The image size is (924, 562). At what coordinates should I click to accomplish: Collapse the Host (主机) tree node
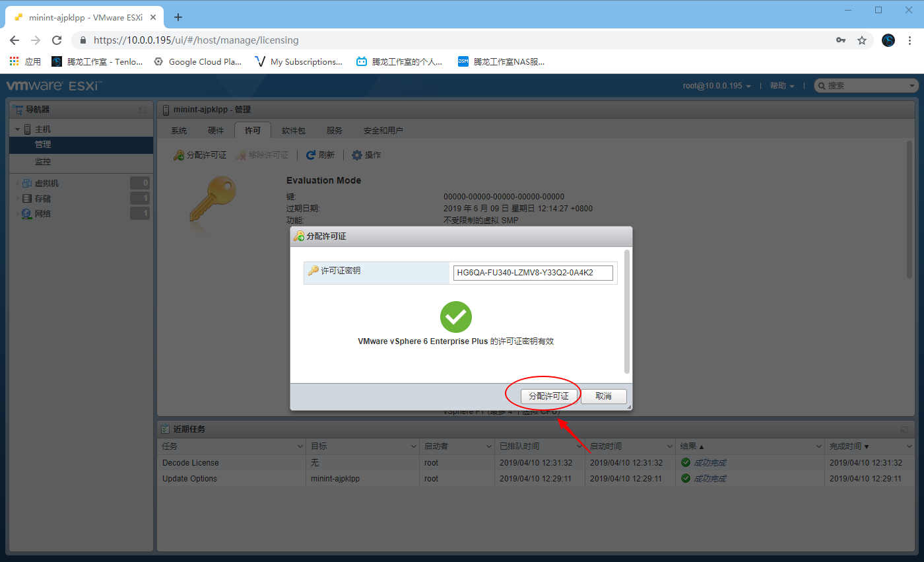coord(18,129)
